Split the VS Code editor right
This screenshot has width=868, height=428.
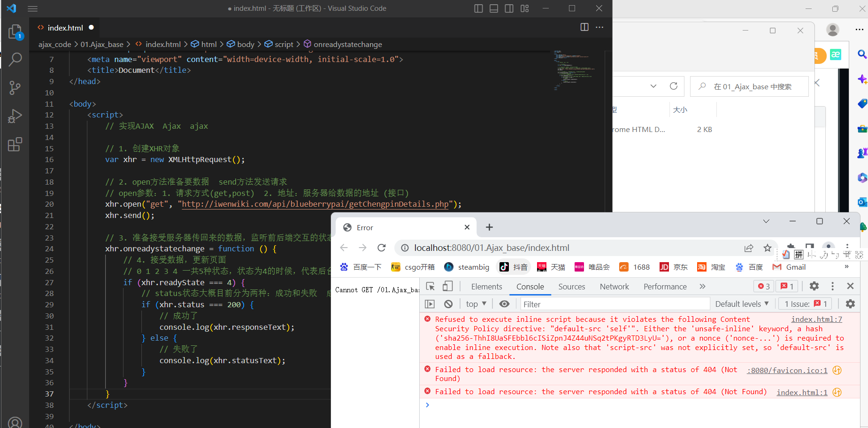click(x=584, y=27)
